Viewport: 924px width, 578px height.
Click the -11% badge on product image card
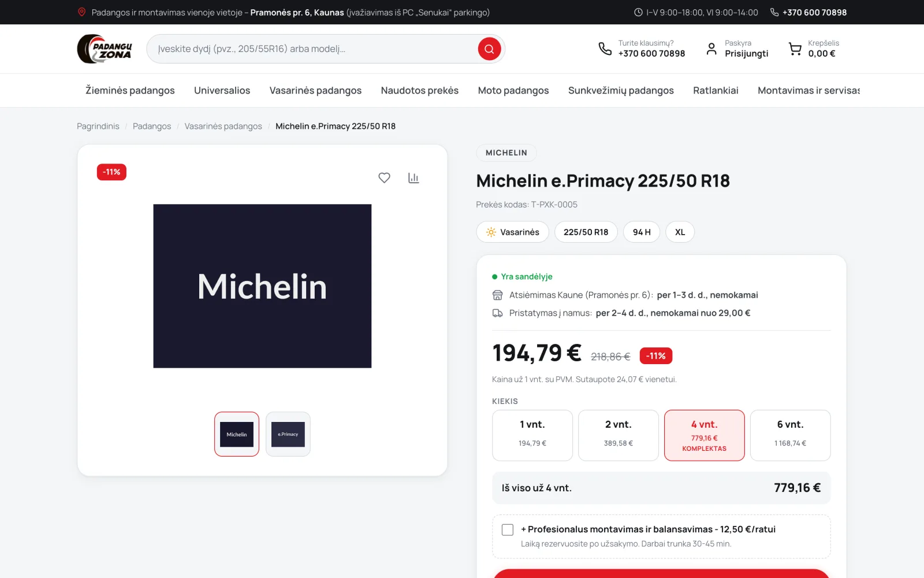point(111,172)
